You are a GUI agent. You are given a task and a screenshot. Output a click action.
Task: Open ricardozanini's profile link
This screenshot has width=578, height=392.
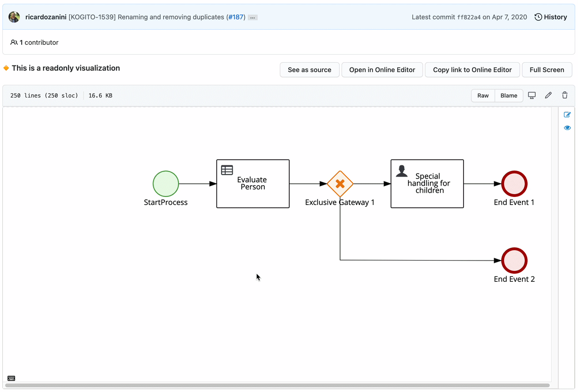pos(46,17)
